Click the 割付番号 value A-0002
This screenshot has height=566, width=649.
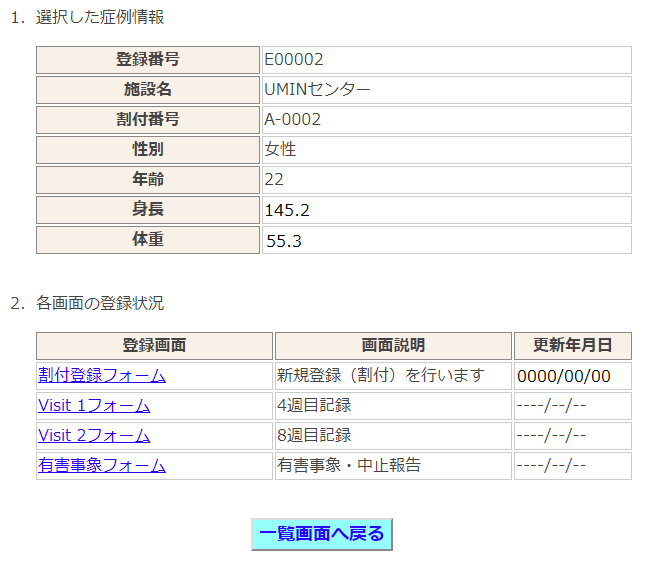point(292,120)
